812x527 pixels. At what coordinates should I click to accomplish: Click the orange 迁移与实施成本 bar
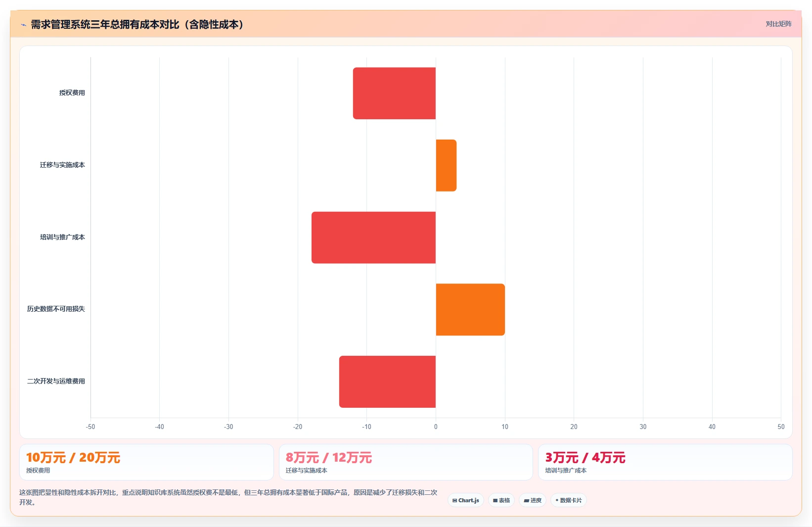click(x=446, y=165)
